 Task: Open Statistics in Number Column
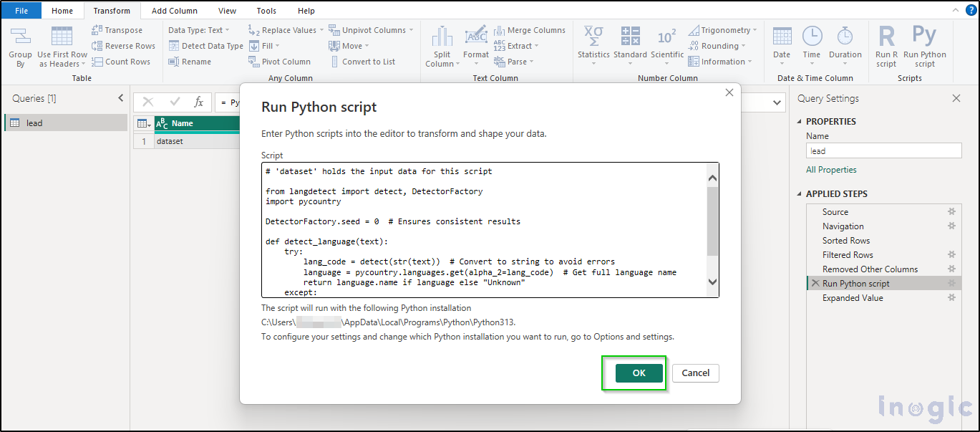point(593,47)
